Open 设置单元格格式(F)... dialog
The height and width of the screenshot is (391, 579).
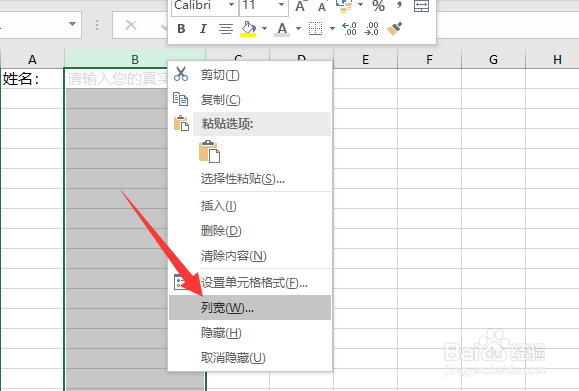250,283
